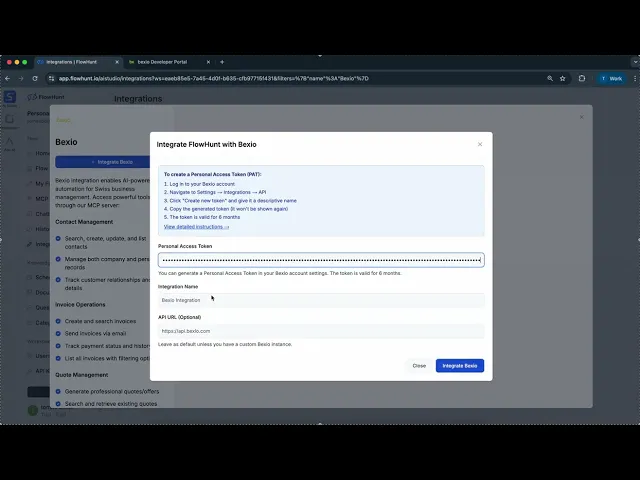The image size is (640, 480).
Task: Close the bexio Developer Portal tab
Action: pyautogui.click(x=208, y=62)
